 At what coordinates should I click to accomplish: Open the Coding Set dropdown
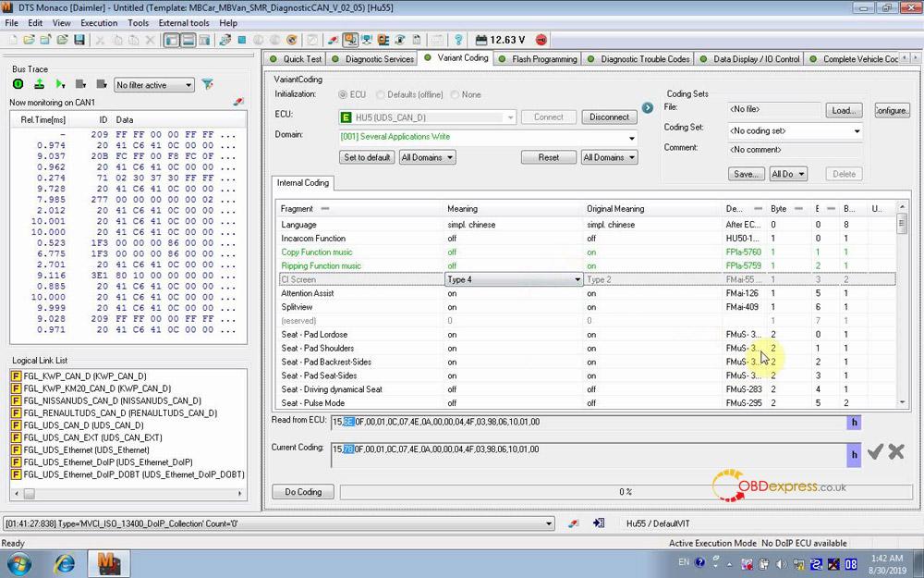(795, 131)
